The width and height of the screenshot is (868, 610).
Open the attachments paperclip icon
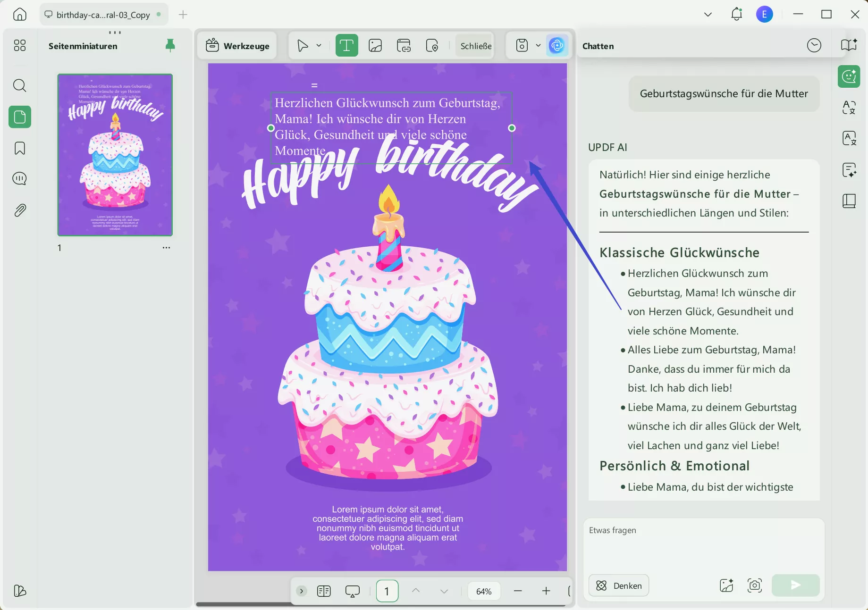point(20,210)
